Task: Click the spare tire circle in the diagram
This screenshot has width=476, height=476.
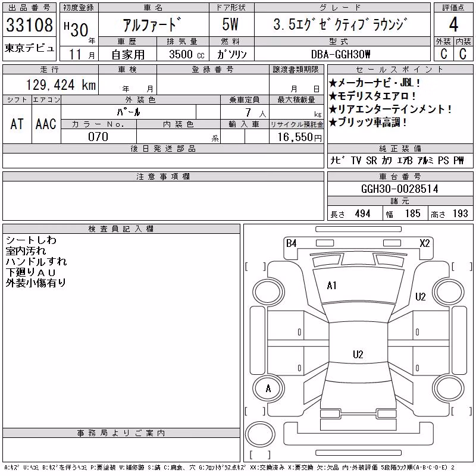Action: (x=260, y=434)
